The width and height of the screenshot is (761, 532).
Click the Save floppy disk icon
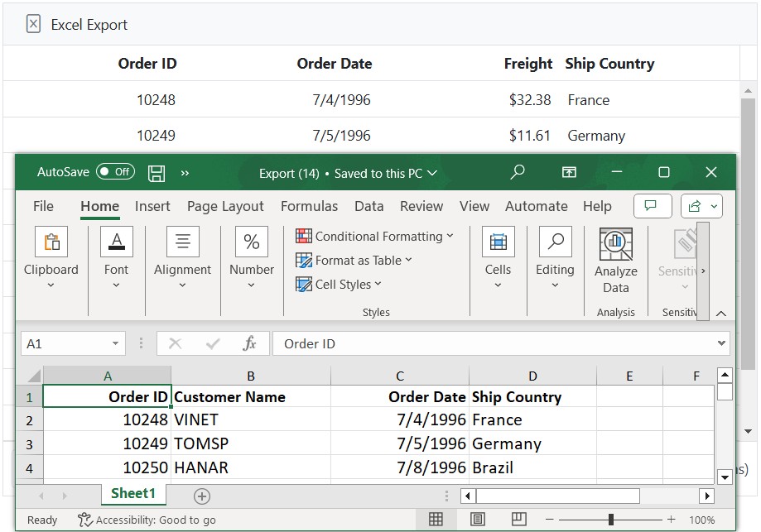(x=157, y=173)
